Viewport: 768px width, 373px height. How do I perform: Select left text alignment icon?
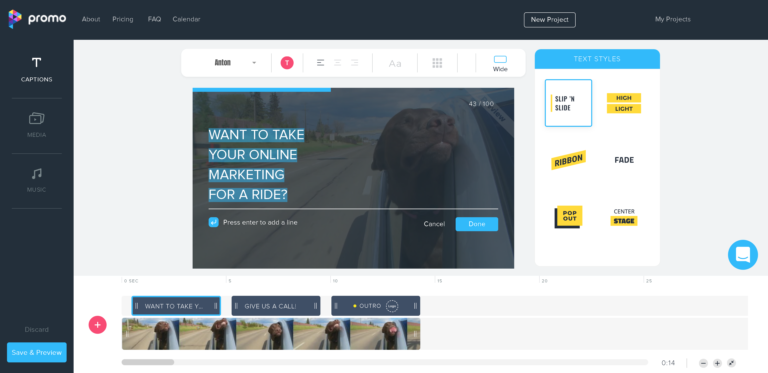[x=320, y=63]
